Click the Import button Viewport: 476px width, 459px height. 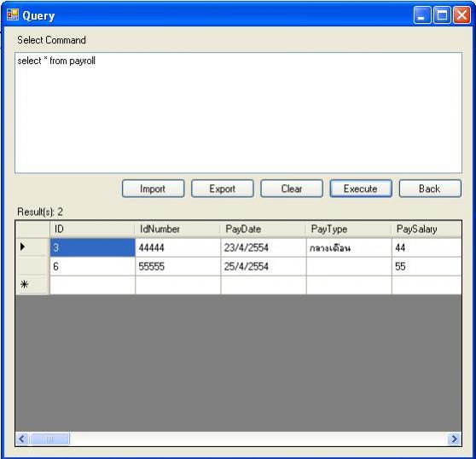tap(153, 189)
